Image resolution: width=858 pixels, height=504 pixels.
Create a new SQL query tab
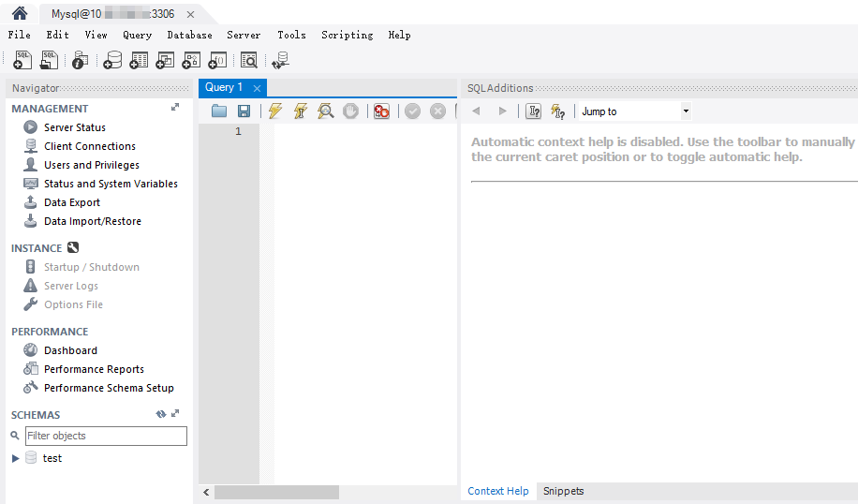pyautogui.click(x=22, y=60)
